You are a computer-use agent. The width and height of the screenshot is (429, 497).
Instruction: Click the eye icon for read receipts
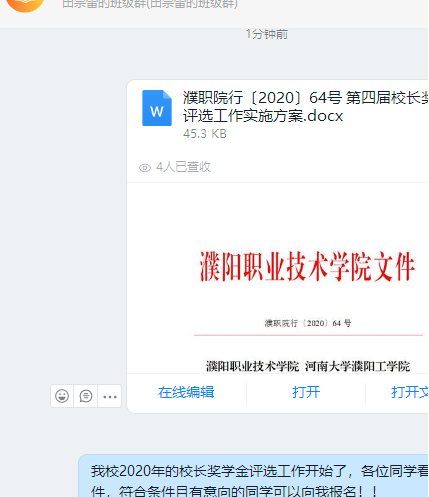coord(145,168)
